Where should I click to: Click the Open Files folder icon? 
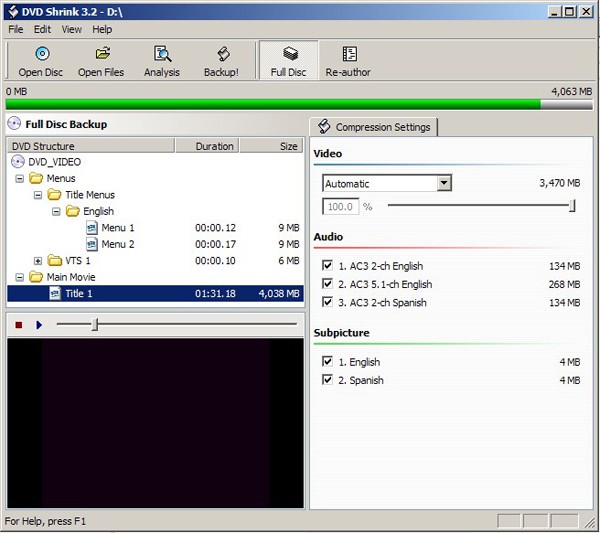103,54
